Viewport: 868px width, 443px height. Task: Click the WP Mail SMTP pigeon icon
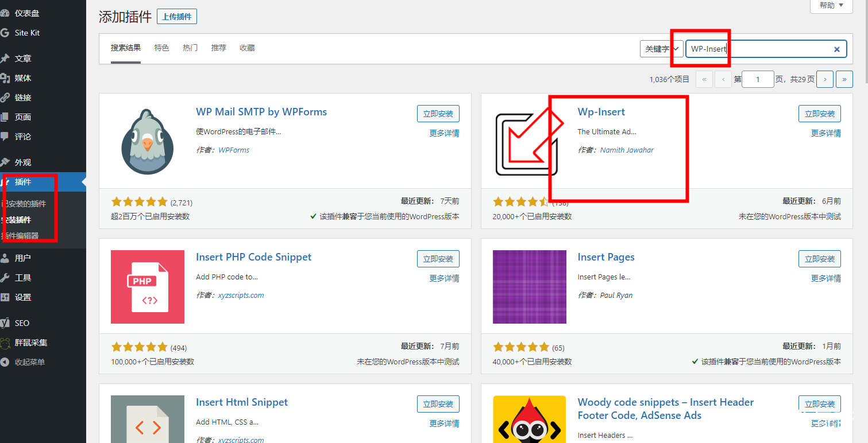[147, 141]
